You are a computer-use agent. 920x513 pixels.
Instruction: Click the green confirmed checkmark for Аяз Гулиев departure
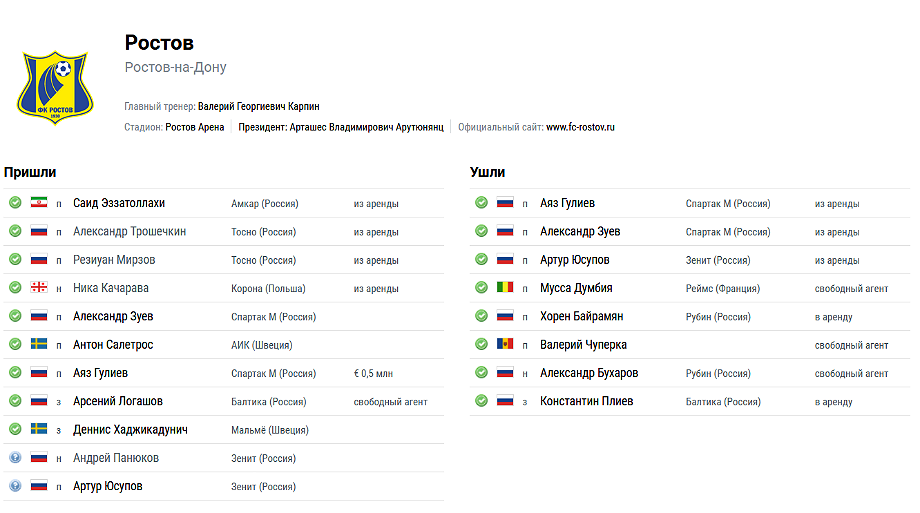pos(481,202)
